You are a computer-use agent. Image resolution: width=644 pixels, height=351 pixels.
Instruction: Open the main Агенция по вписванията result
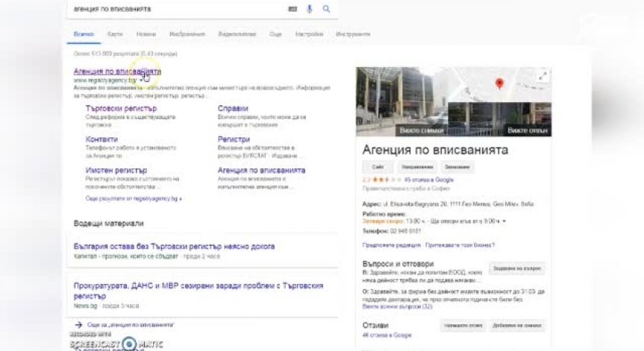pyautogui.click(x=117, y=72)
